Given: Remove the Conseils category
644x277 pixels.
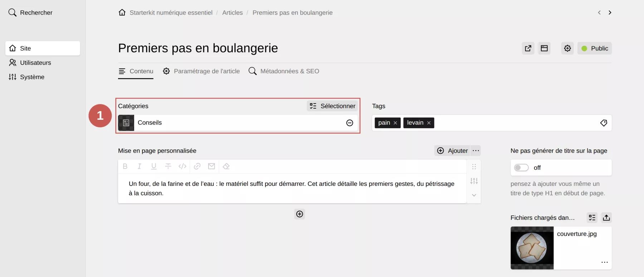Looking at the screenshot, I should (350, 123).
